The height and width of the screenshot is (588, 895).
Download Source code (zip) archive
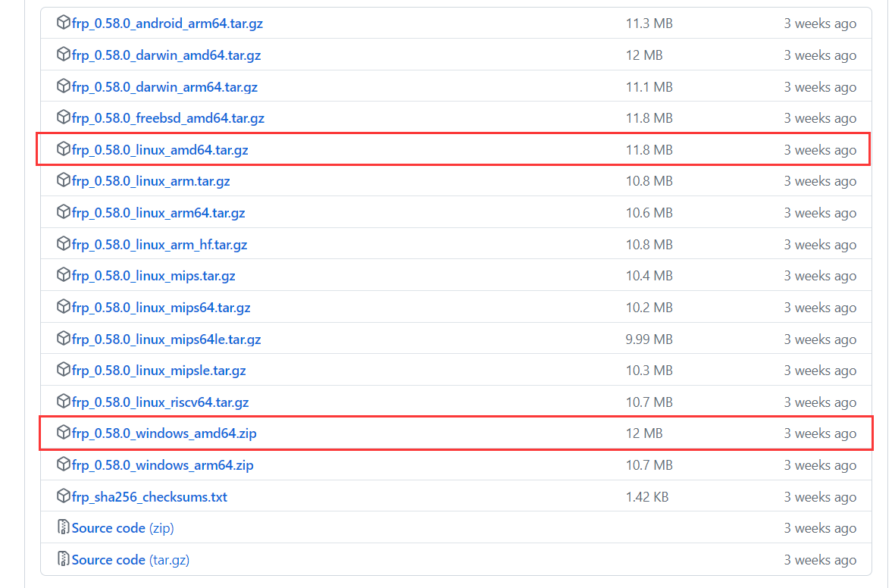pos(123,528)
